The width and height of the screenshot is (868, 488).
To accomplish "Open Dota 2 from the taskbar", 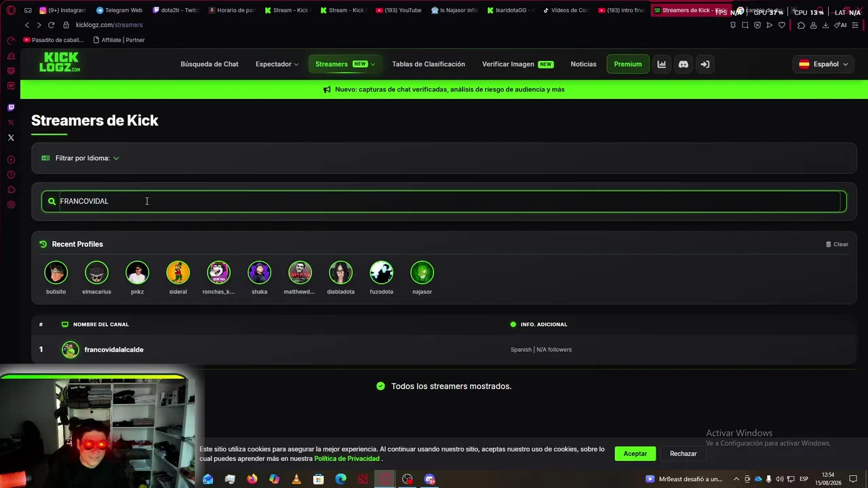I will pyautogui.click(x=363, y=479).
